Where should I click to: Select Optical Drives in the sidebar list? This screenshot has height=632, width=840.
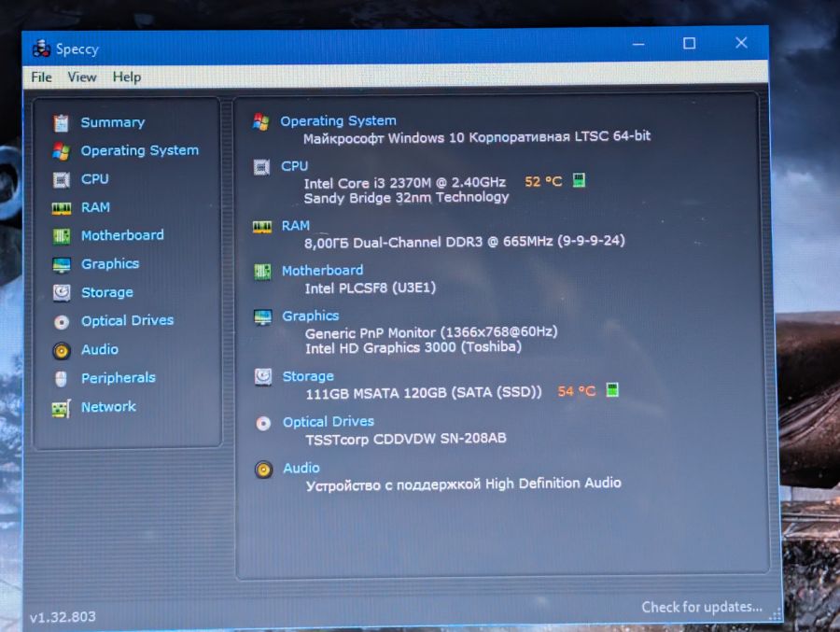[128, 320]
